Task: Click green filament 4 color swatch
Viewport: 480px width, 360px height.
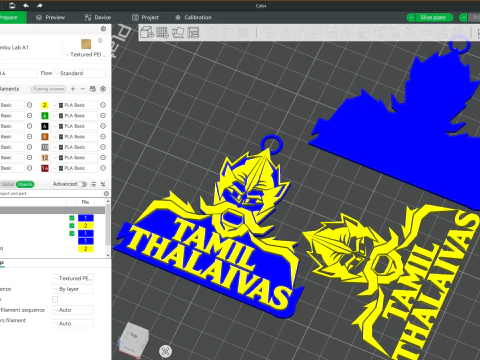Action: coord(45,116)
